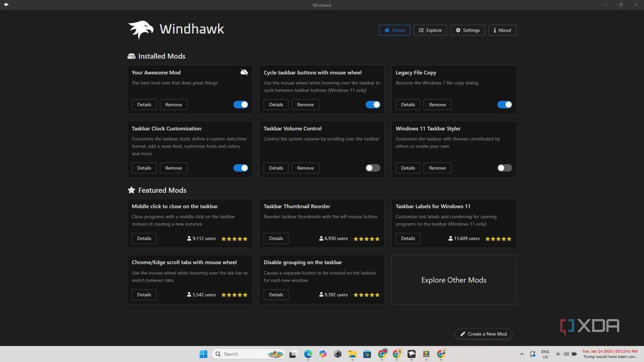Show hidden system tray icons
Image resolution: width=644 pixels, height=362 pixels.
pos(521,354)
